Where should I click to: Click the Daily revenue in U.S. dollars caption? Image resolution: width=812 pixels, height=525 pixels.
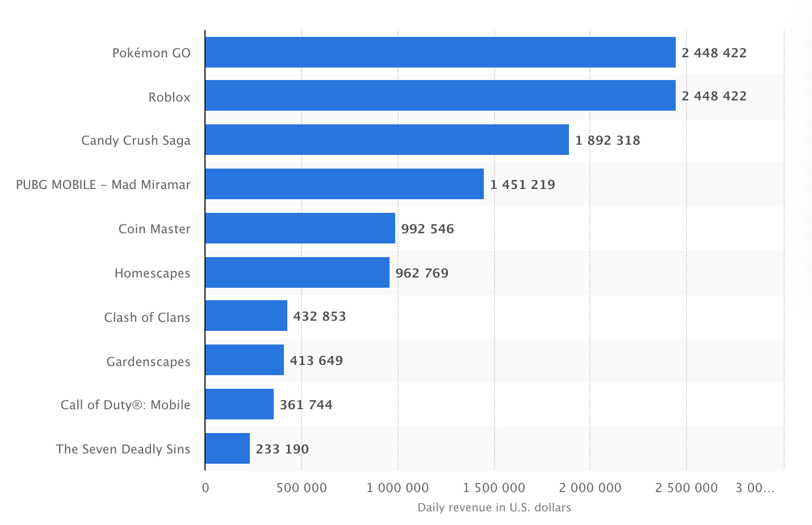pyautogui.click(x=495, y=507)
